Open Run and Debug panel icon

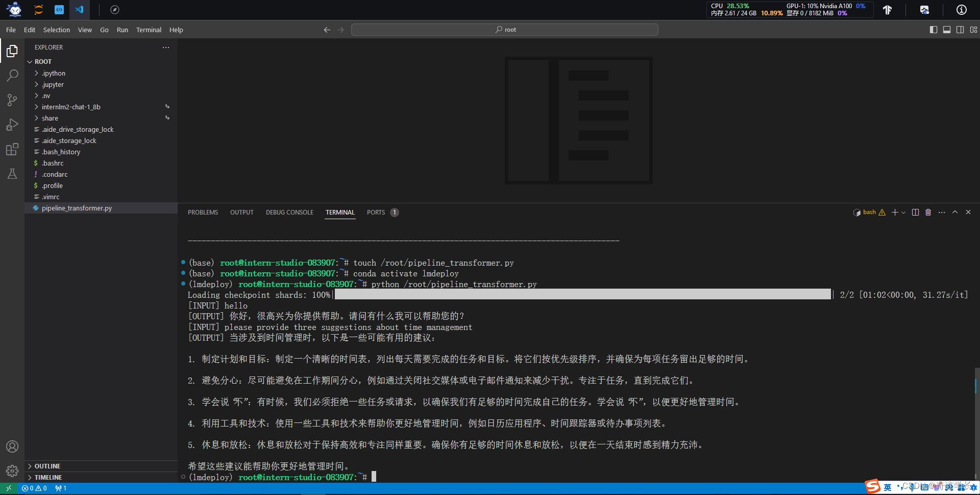tap(12, 125)
